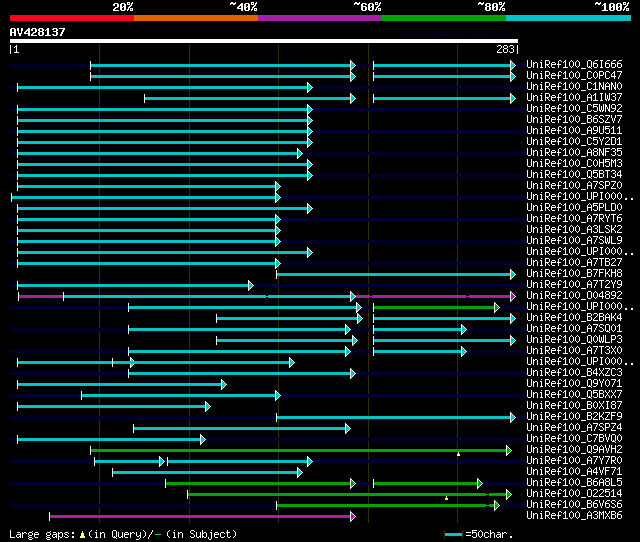Click the UniRef100_B6A8L5 hit name

[x=574, y=483]
